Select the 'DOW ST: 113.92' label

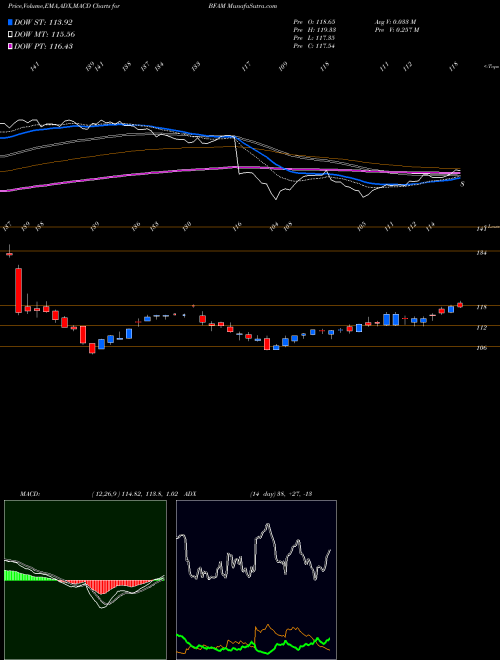pyautogui.click(x=43, y=22)
